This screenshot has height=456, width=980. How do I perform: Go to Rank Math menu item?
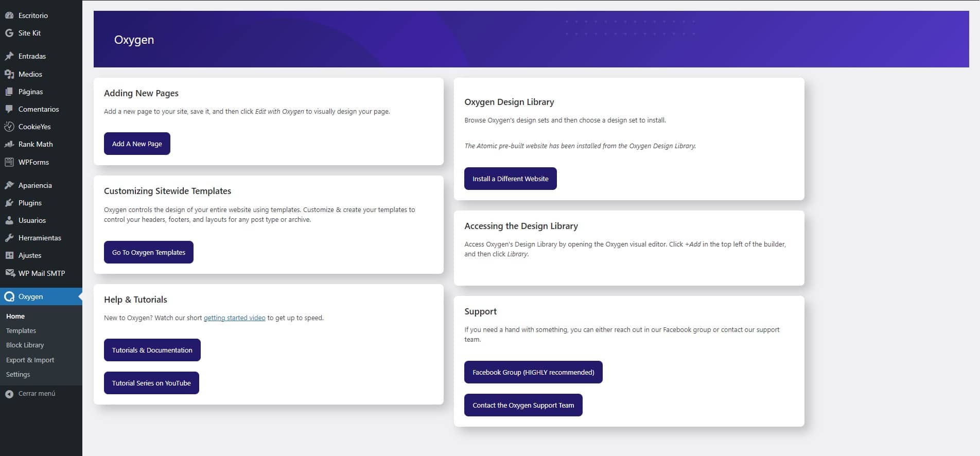tap(41, 144)
